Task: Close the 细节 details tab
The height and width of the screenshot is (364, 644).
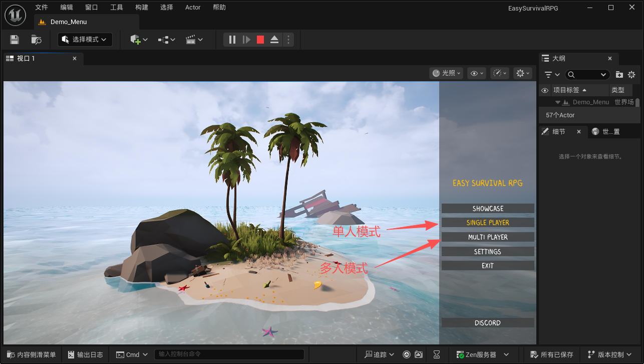Action: coord(579,131)
